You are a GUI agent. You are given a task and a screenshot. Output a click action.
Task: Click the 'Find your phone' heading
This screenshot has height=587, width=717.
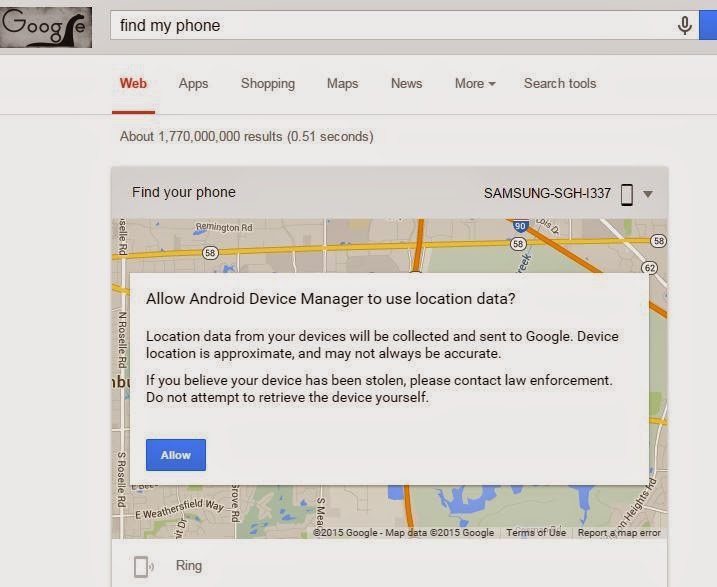tap(184, 192)
